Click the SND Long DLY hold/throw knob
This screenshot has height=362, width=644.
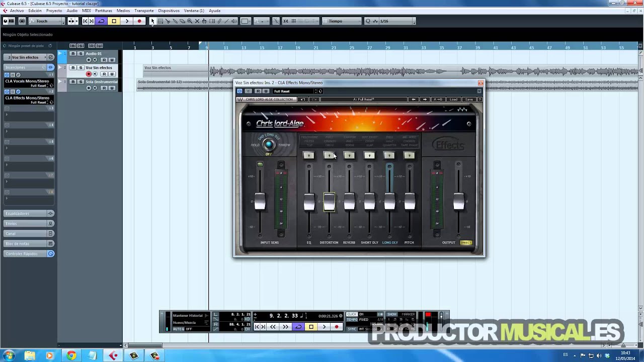click(269, 145)
